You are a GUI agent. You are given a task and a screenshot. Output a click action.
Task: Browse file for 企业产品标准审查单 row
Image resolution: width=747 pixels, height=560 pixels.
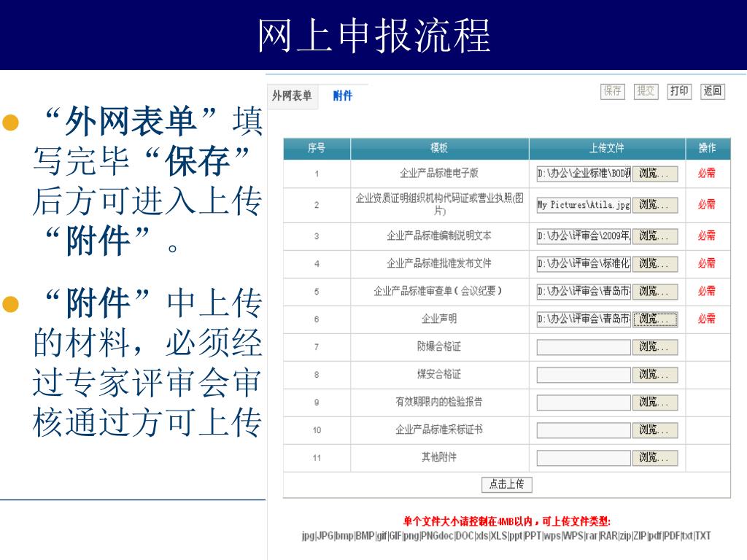655,291
